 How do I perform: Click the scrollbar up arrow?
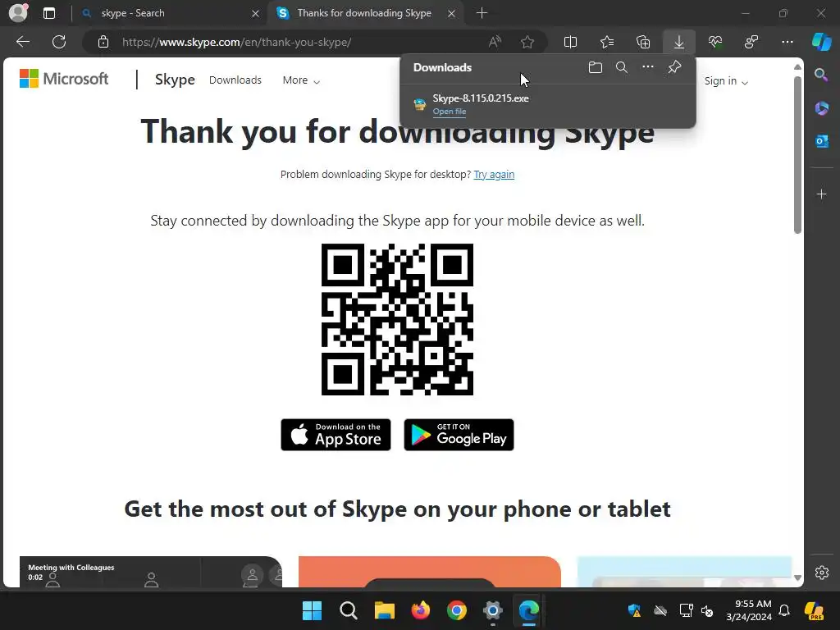click(x=797, y=67)
